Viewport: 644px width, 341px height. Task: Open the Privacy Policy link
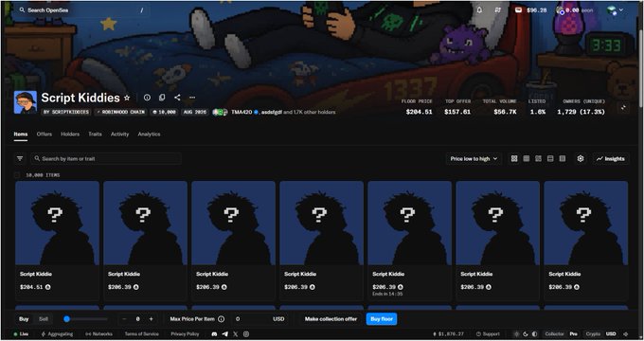(x=185, y=334)
